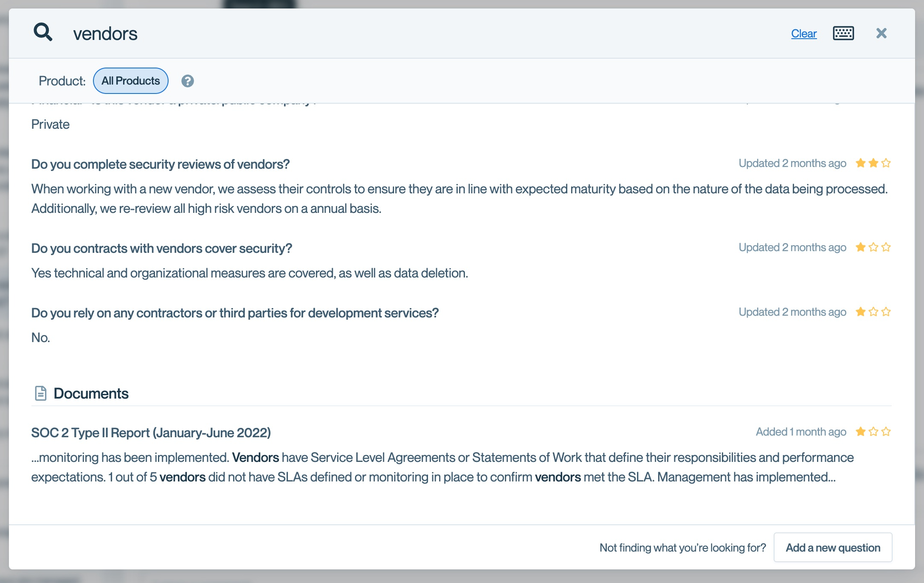Click first star on security reviews question
This screenshot has height=583, width=924.
tap(860, 163)
